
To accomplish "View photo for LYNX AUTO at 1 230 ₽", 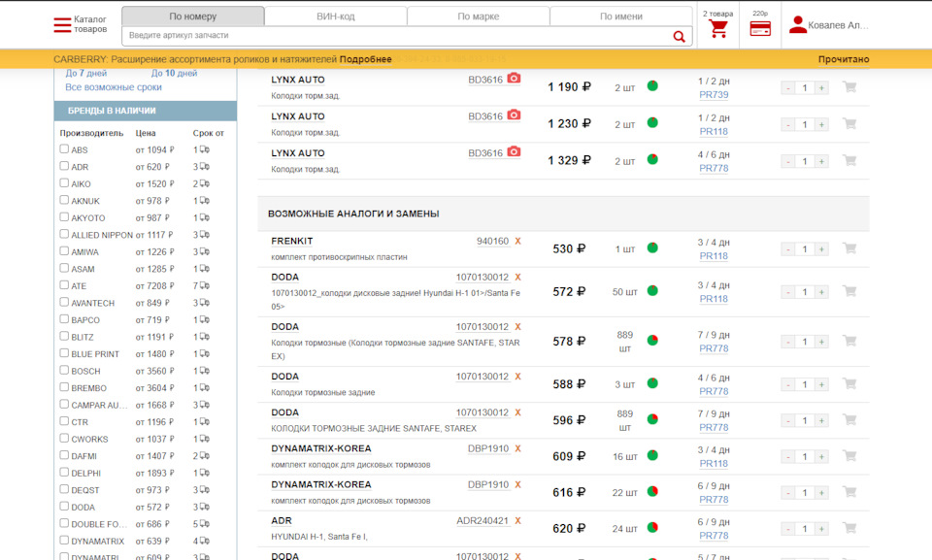I will click(x=515, y=115).
